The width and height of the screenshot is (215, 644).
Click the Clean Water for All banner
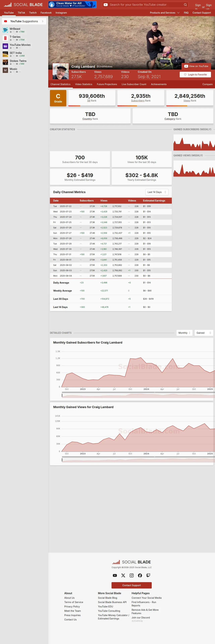pyautogui.click(x=72, y=5)
